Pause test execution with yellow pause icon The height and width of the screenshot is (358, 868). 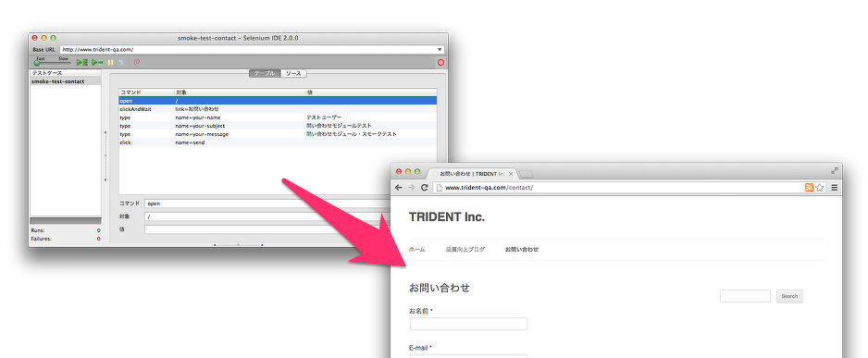click(x=111, y=63)
